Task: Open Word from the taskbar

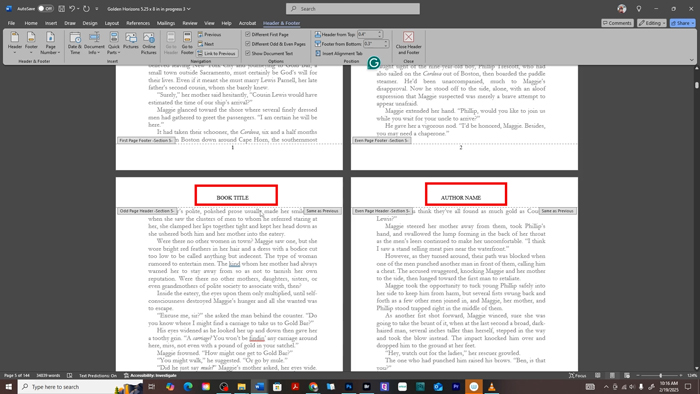Action: (x=259, y=386)
